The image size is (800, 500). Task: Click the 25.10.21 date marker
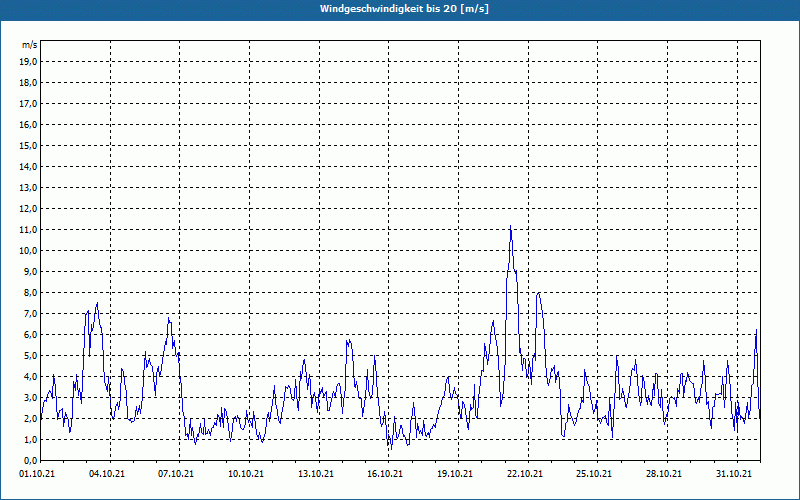594,474
